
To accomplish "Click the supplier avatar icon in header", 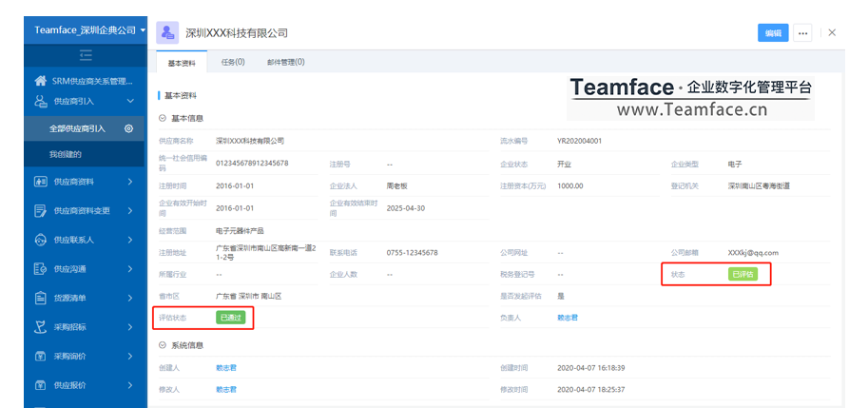I will 167,33.
